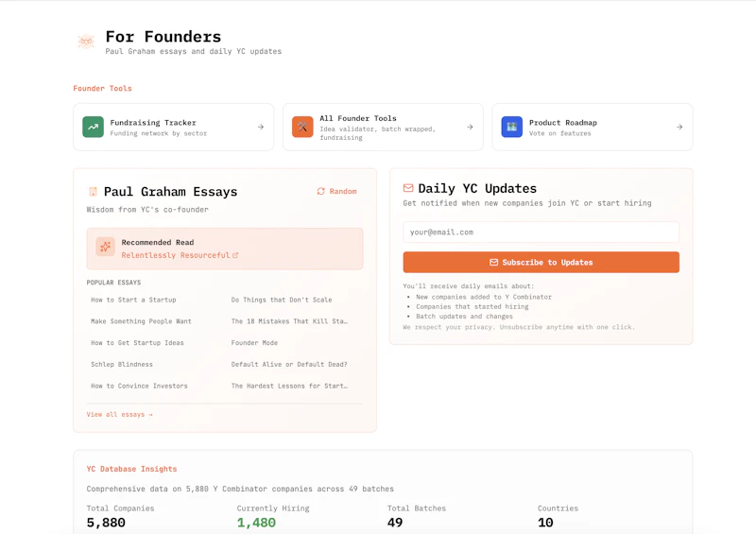
Task: Open 'How to Convince Investors' essay
Action: [x=139, y=386]
